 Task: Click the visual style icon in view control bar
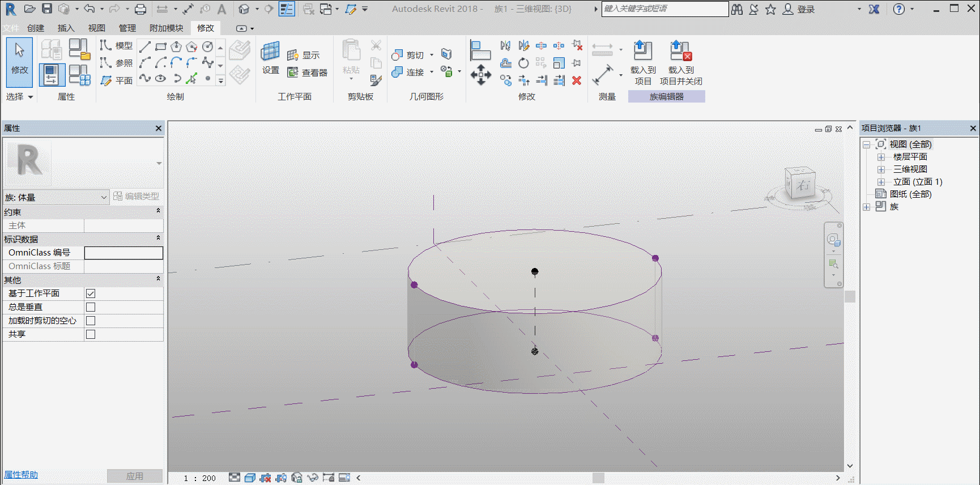250,478
